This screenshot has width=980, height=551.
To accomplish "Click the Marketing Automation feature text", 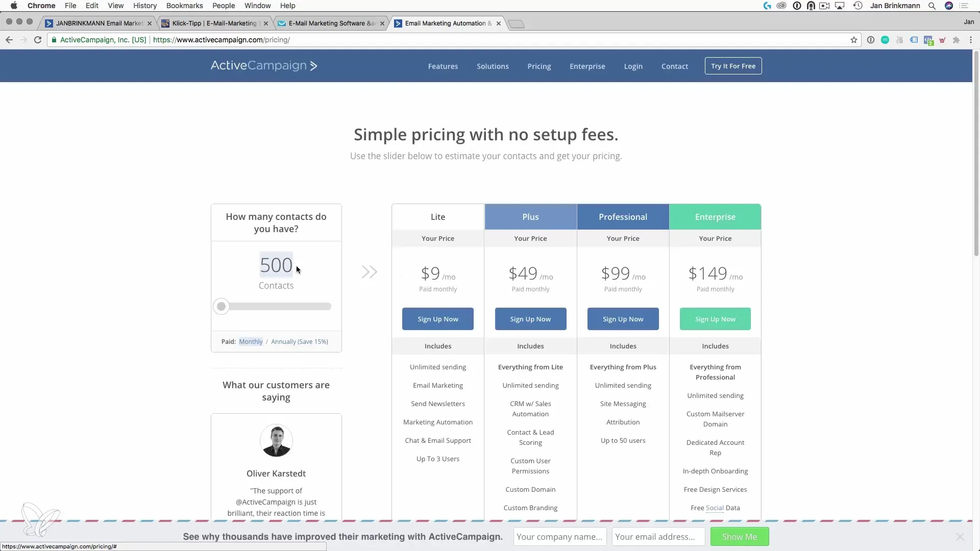I will coord(438,422).
